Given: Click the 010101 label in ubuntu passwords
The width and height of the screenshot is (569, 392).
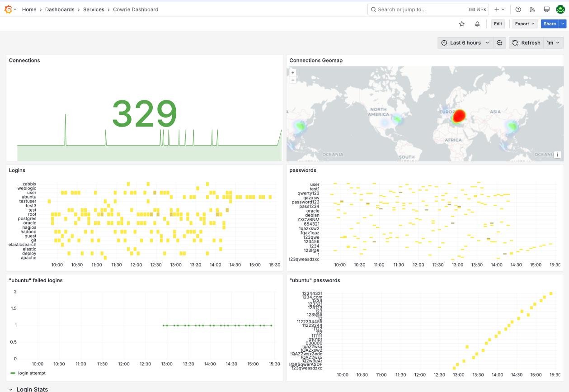Looking at the screenshot, I should click(x=315, y=340).
